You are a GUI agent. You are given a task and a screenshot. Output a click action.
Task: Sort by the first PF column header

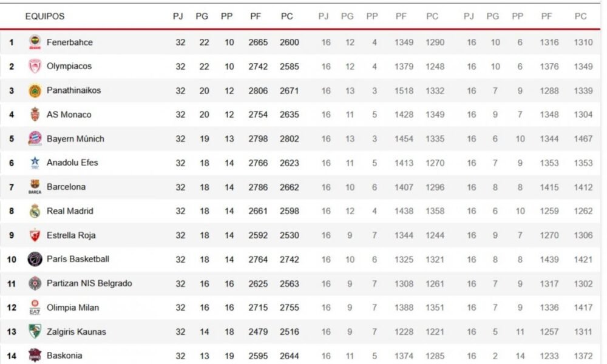256,16
